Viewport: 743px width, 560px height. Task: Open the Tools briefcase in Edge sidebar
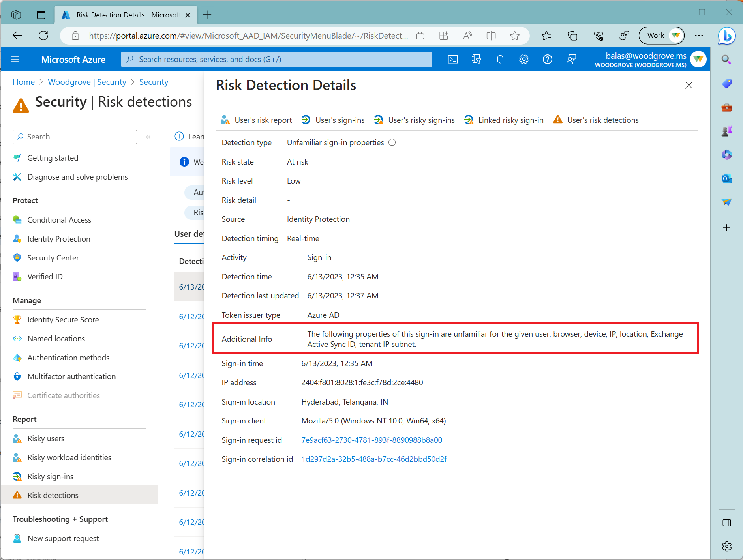(x=726, y=107)
